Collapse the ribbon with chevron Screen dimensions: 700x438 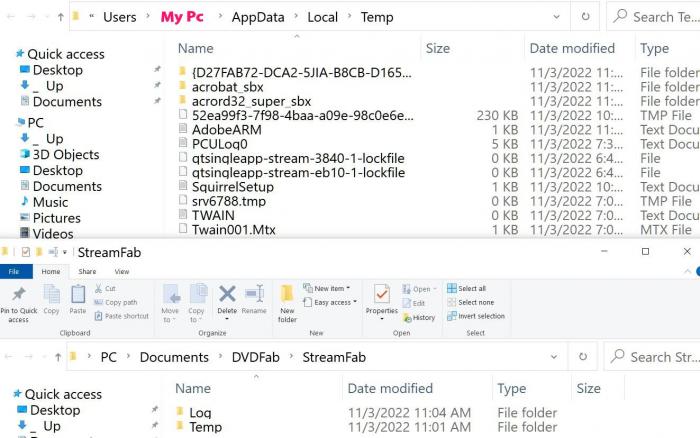(x=688, y=271)
